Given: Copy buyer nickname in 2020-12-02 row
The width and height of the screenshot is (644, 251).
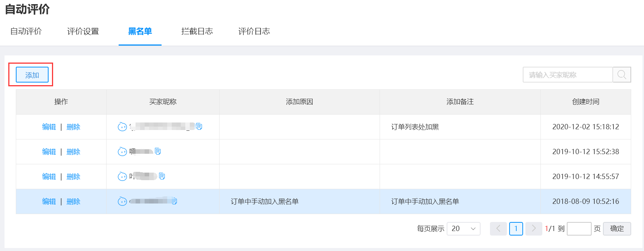Looking at the screenshot, I should [199, 127].
